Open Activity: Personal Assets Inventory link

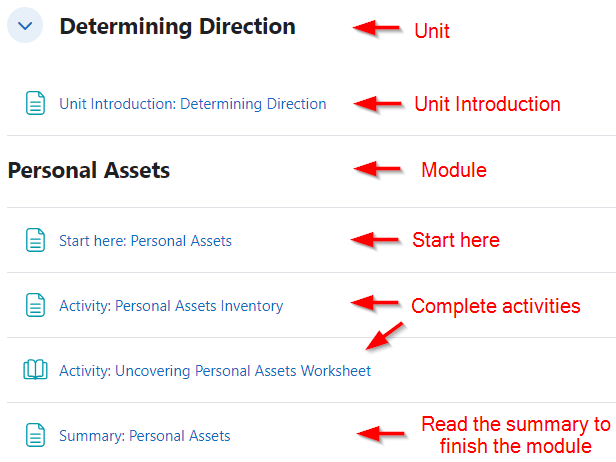pos(171,306)
